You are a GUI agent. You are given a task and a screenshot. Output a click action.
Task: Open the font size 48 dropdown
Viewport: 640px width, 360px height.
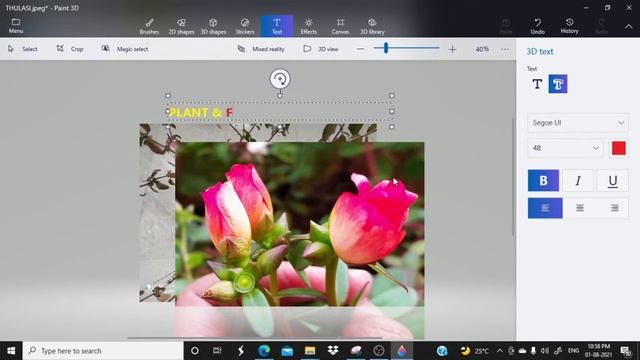(565, 148)
